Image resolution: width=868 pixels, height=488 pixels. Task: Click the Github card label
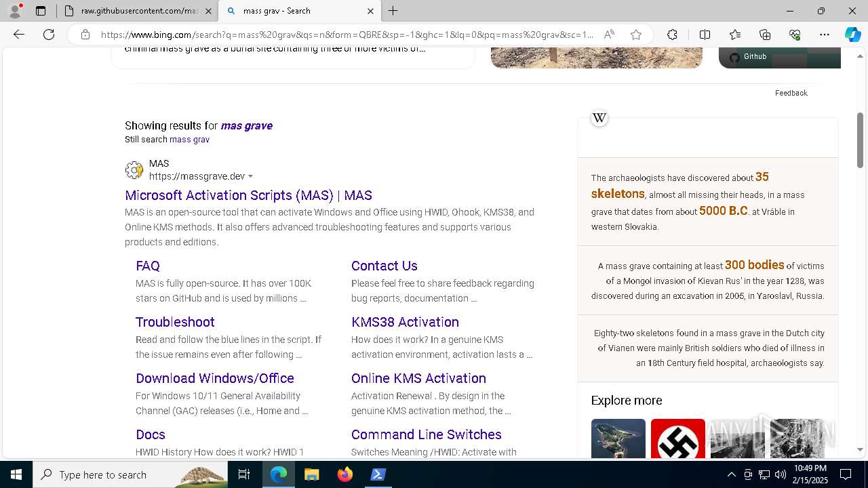coord(755,57)
